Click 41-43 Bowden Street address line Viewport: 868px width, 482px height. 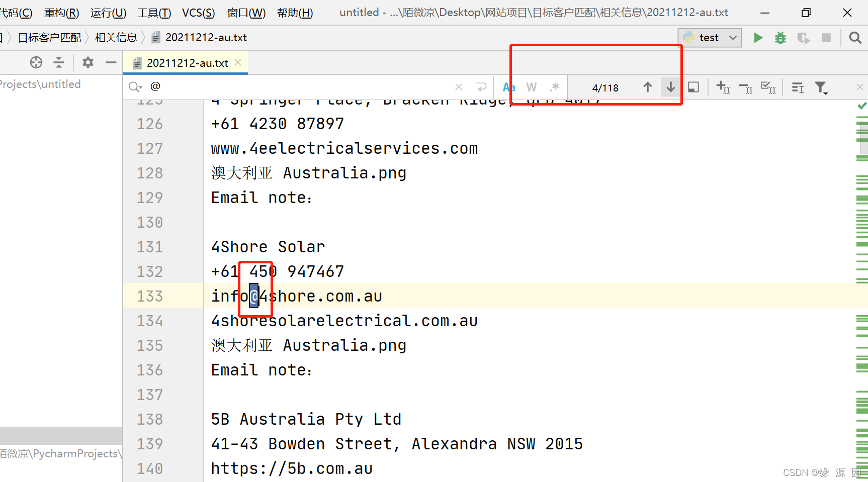397,444
